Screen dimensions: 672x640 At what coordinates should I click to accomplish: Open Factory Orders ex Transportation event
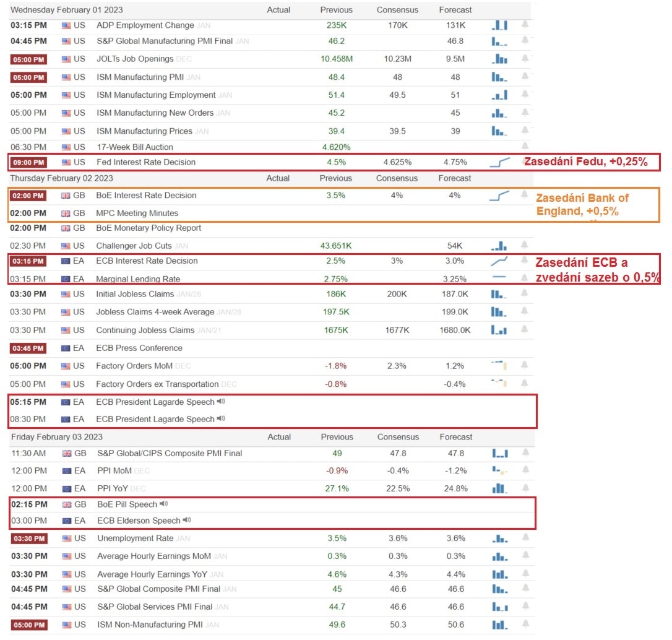pos(157,384)
